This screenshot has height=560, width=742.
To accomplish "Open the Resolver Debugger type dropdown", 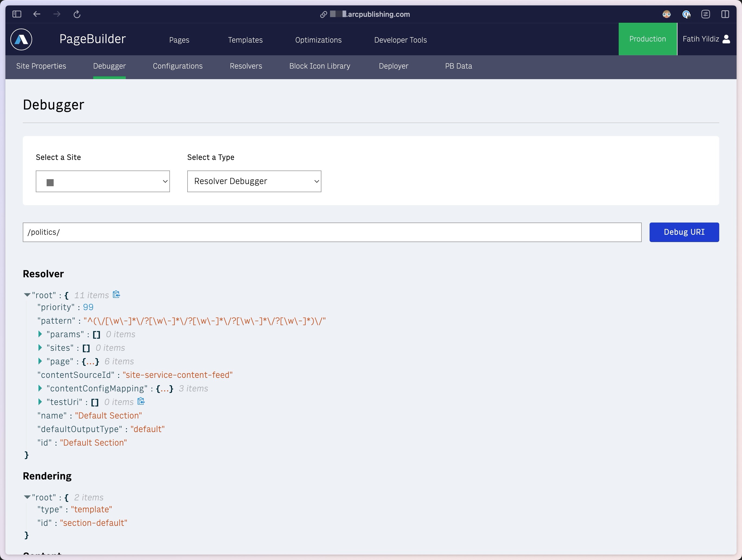I will click(x=254, y=181).
